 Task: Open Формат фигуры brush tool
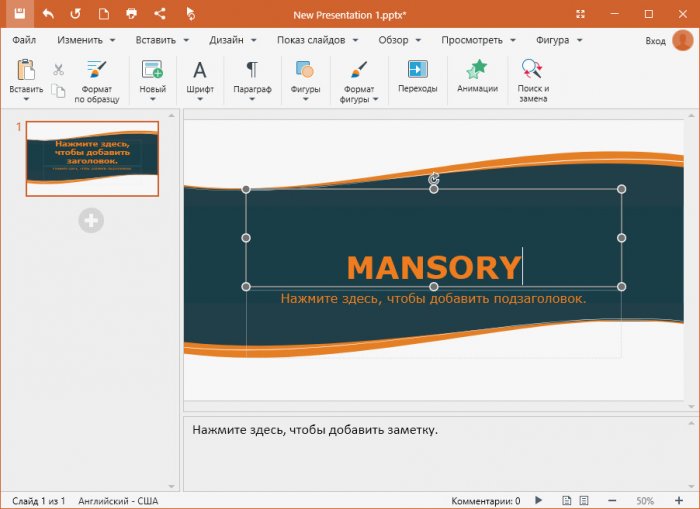(x=359, y=71)
